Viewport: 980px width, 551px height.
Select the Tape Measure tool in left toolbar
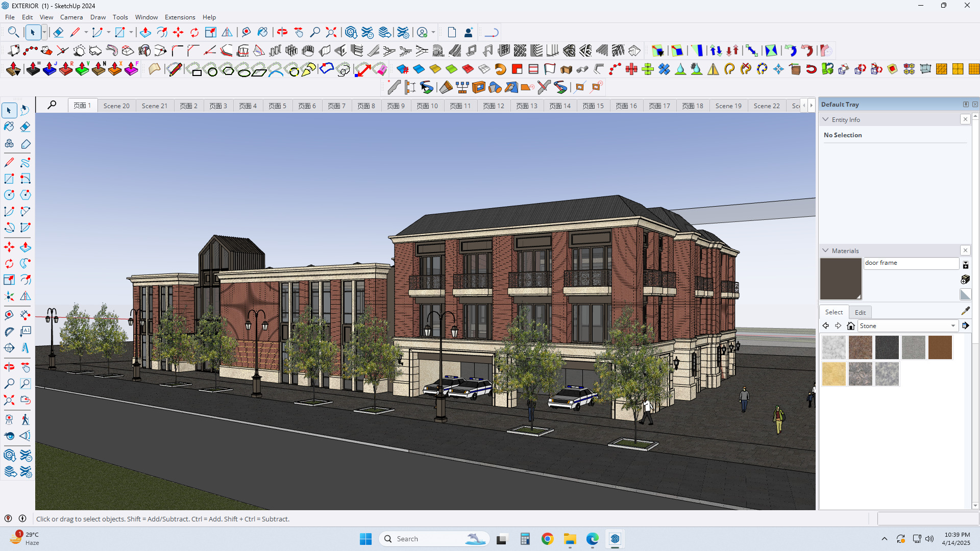9,315
